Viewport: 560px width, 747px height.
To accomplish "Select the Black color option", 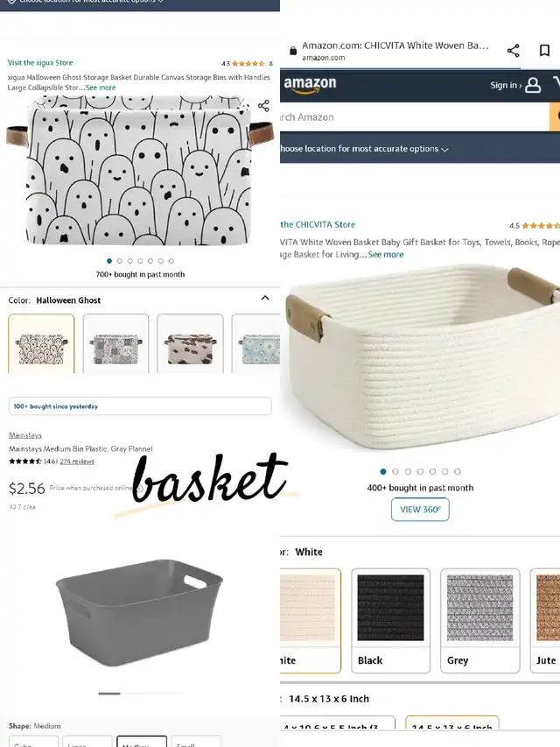I will [x=390, y=620].
